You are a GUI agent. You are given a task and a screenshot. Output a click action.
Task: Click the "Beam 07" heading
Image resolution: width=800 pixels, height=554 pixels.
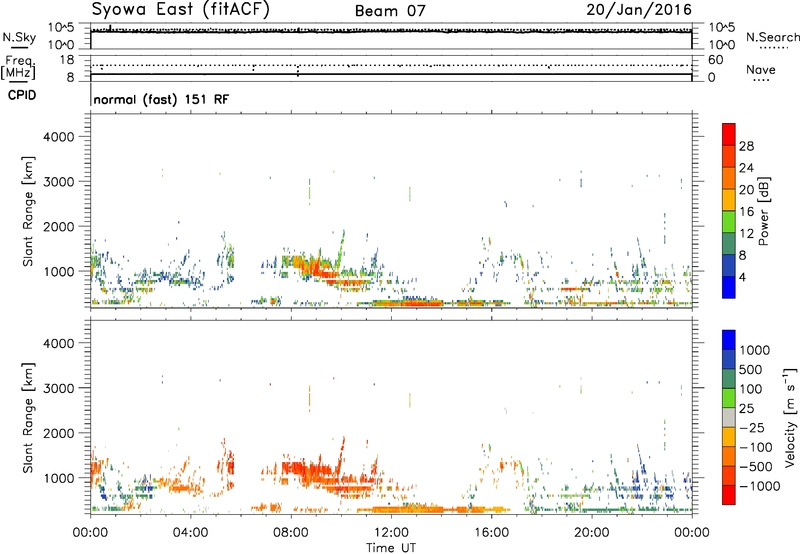(390, 11)
